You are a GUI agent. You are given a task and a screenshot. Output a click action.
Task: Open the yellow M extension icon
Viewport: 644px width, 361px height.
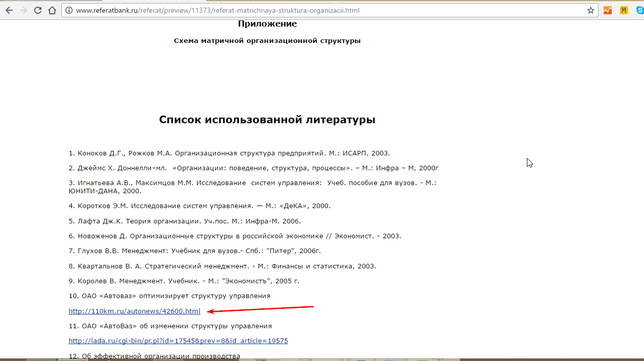pyautogui.click(x=624, y=10)
